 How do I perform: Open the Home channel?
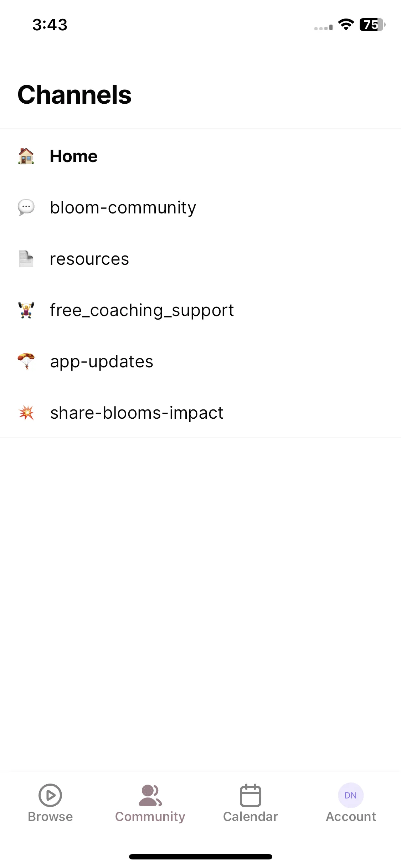click(x=200, y=156)
